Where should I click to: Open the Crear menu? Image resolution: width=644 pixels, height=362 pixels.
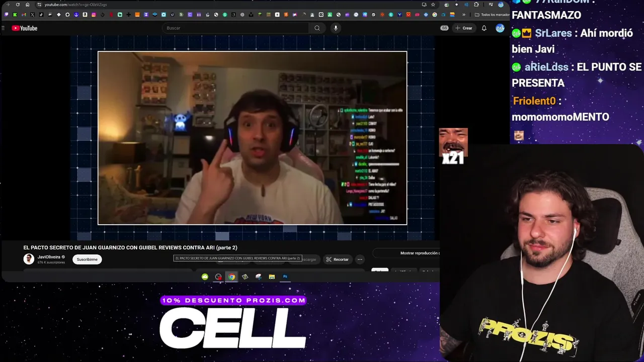464,28
